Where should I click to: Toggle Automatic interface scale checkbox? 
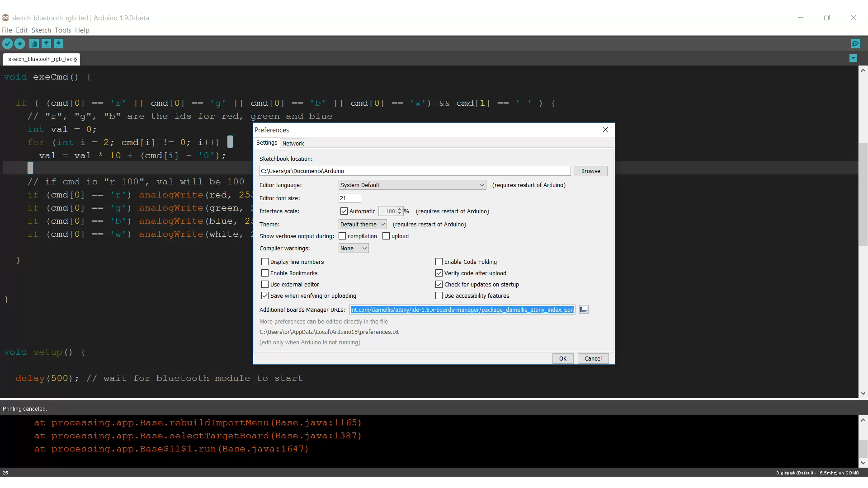click(x=344, y=211)
